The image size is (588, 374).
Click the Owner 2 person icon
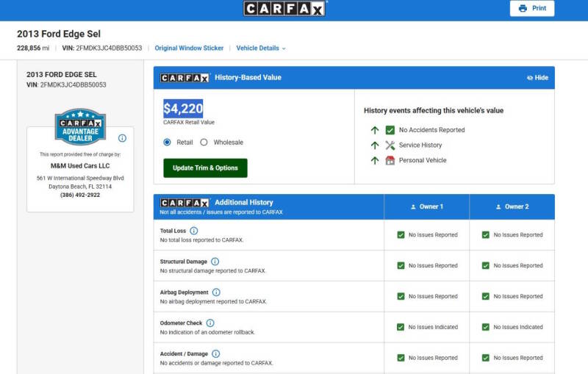pos(498,207)
